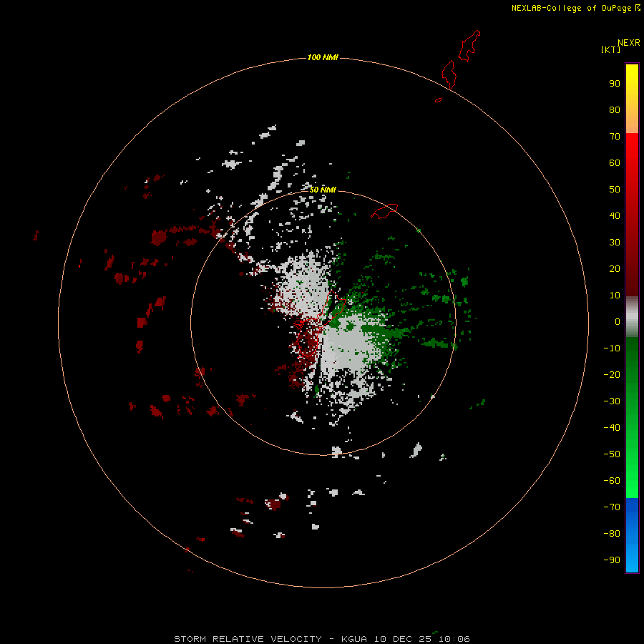Screen dimensions: 644x644
Task: Click the -20 value on the velocity scale
Action: (x=612, y=374)
